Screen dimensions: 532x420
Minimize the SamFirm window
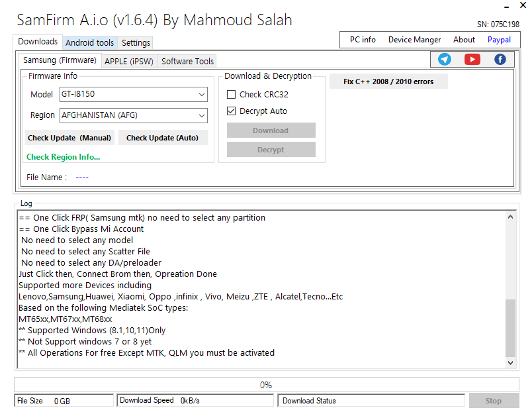pyautogui.click(x=507, y=7)
